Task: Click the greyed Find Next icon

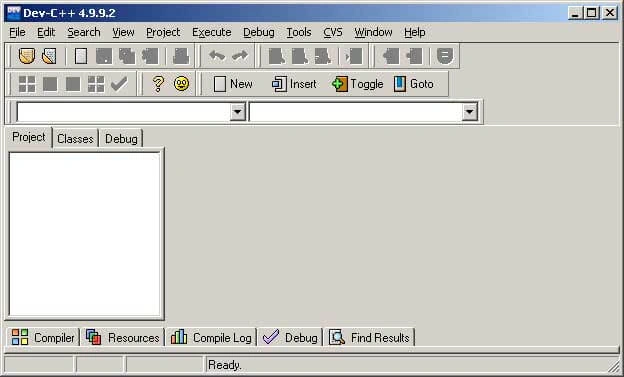Action: (322, 56)
